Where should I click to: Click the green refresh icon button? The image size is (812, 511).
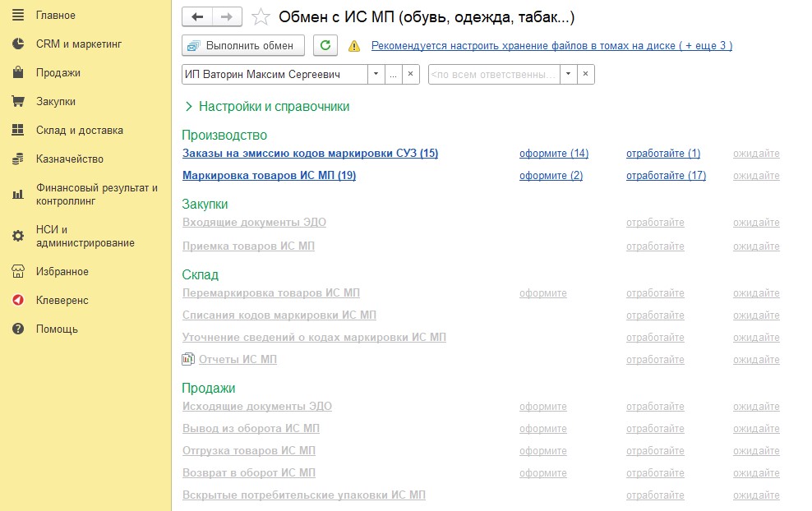tap(326, 46)
